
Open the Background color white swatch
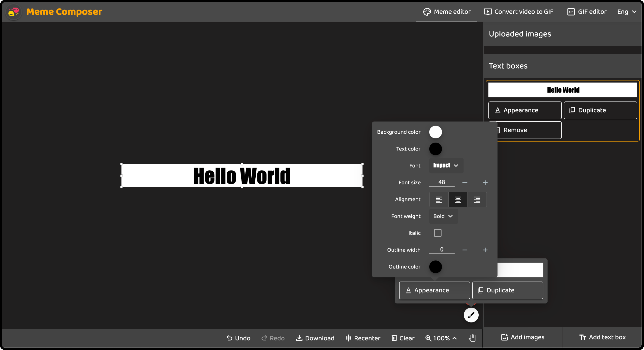click(436, 132)
